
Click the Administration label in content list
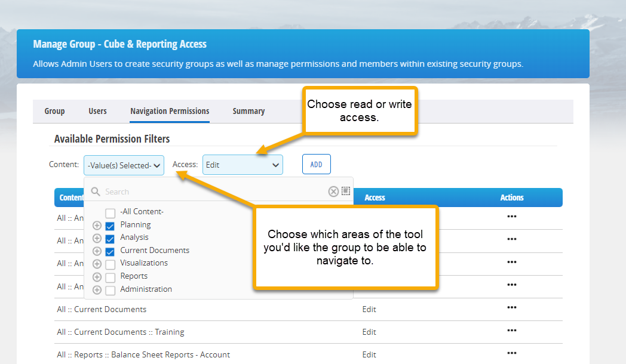click(146, 289)
